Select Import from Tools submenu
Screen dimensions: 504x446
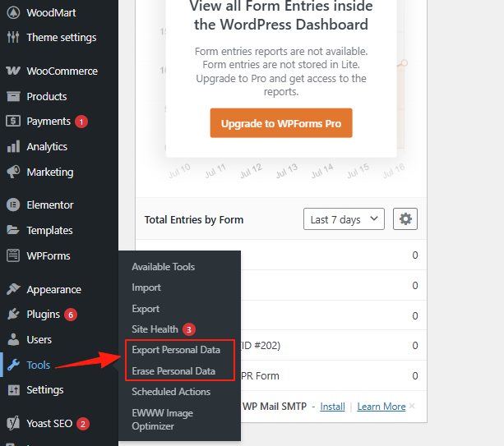(146, 287)
